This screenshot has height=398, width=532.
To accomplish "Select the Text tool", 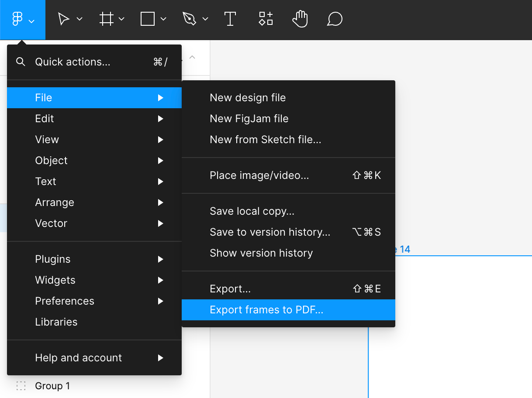I will tap(230, 19).
